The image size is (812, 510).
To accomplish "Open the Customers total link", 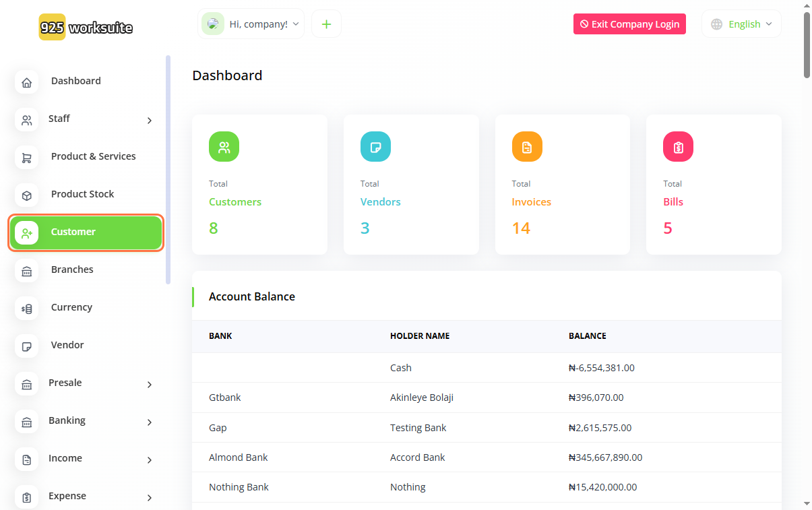I will tap(235, 202).
